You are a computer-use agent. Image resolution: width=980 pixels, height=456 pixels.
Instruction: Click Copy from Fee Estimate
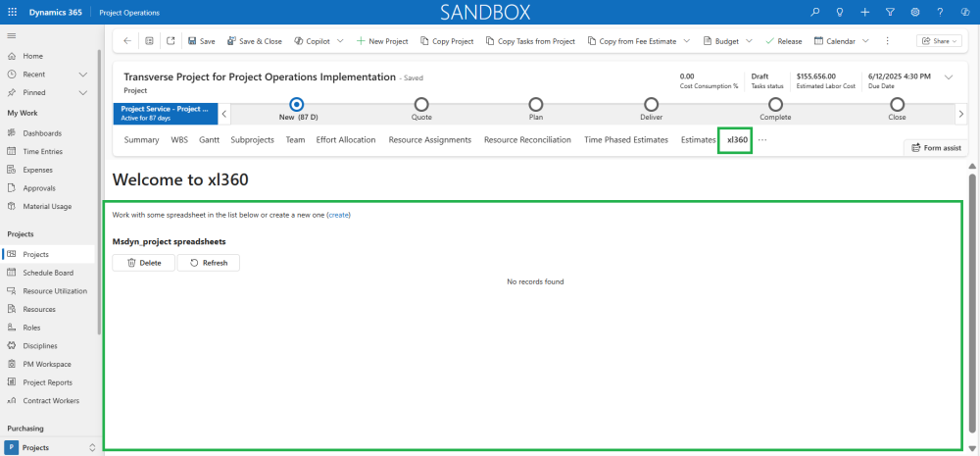click(x=632, y=41)
